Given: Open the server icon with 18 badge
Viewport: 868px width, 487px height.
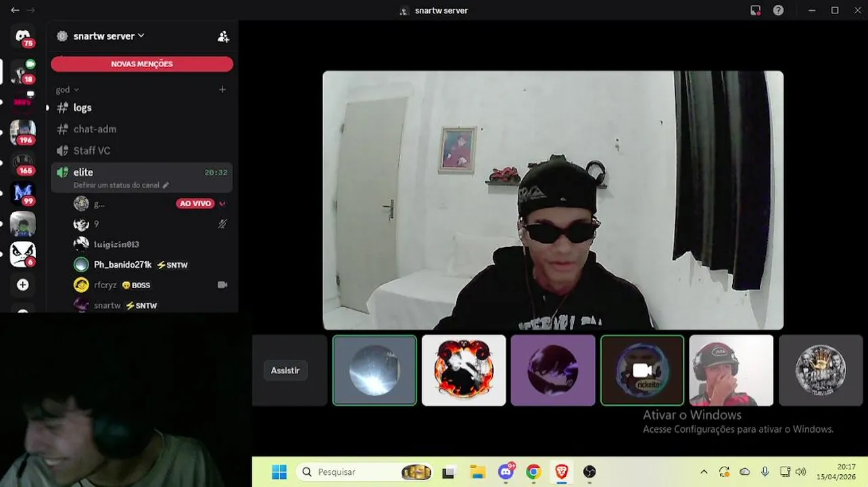Looking at the screenshot, I should (23, 72).
